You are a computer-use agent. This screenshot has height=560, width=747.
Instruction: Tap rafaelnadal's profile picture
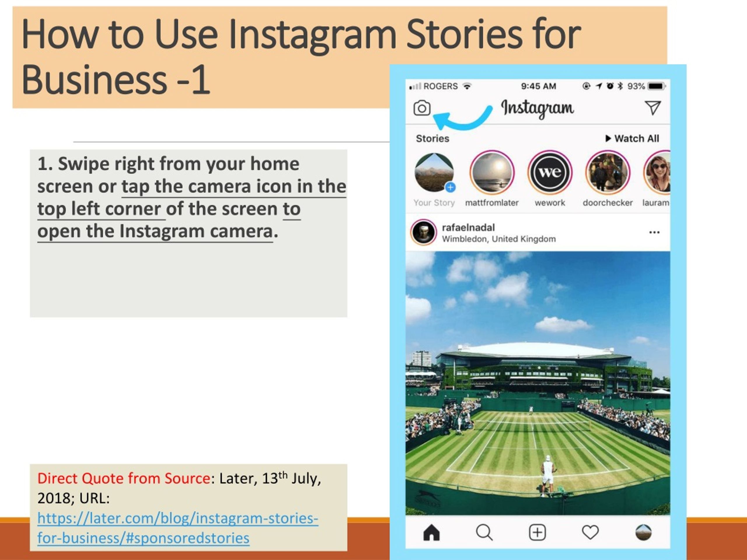click(x=423, y=232)
